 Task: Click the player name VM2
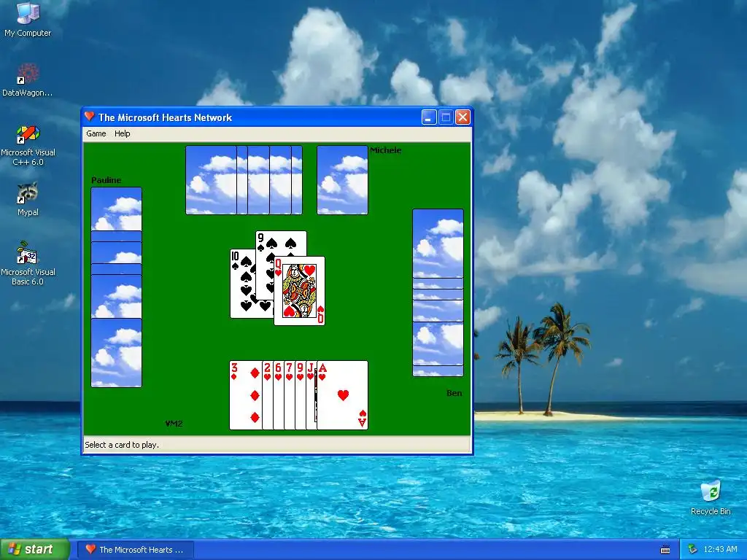pos(174,424)
